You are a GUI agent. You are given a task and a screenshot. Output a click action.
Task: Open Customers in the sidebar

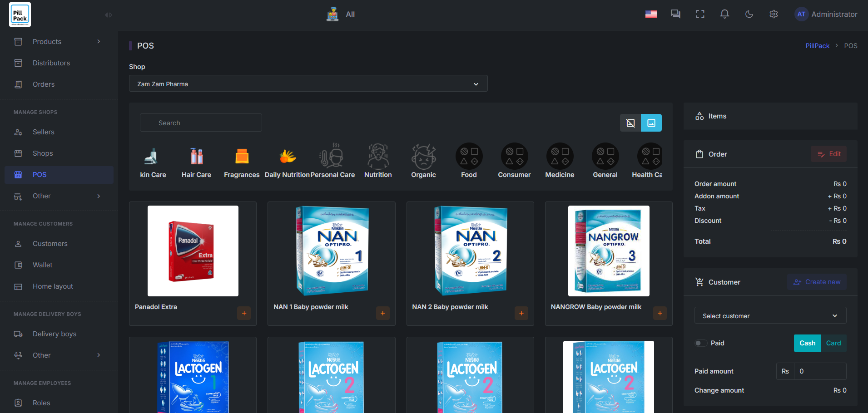pyautogui.click(x=50, y=244)
